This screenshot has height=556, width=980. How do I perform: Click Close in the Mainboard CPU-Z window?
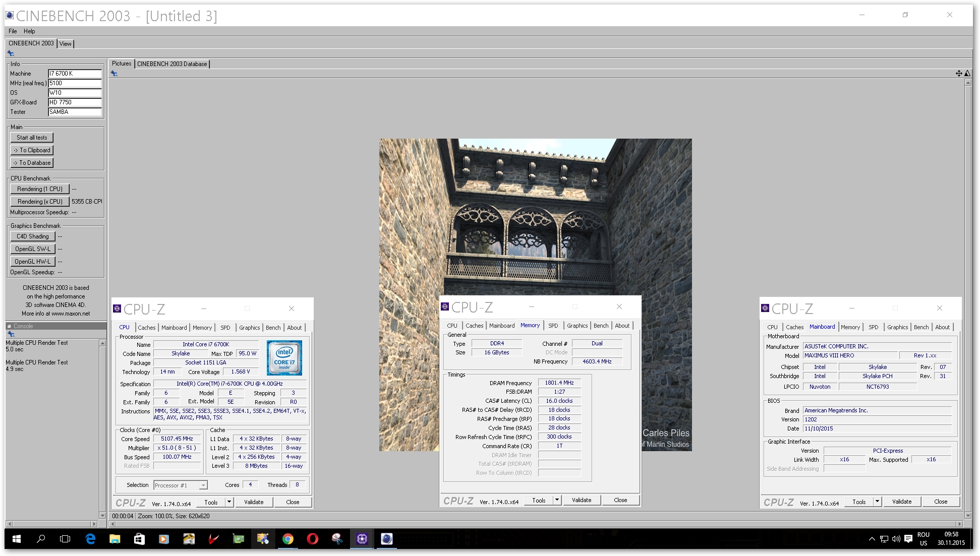pyautogui.click(x=941, y=502)
